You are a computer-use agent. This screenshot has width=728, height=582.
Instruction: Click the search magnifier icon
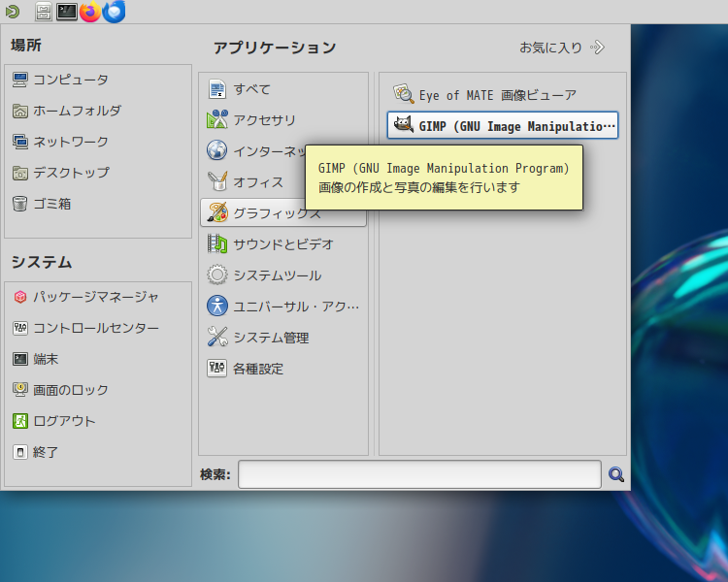tap(615, 474)
